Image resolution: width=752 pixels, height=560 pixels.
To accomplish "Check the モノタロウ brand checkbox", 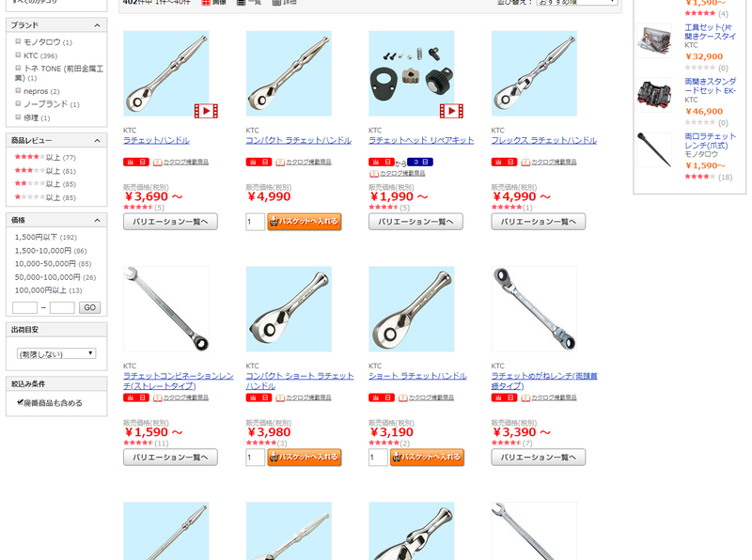I will [18, 41].
